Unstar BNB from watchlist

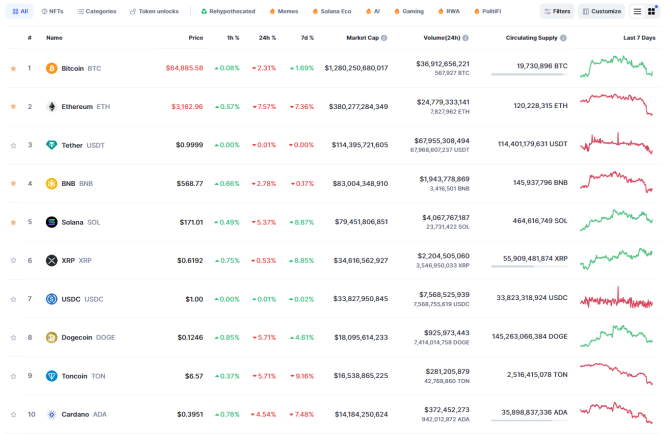13,183
